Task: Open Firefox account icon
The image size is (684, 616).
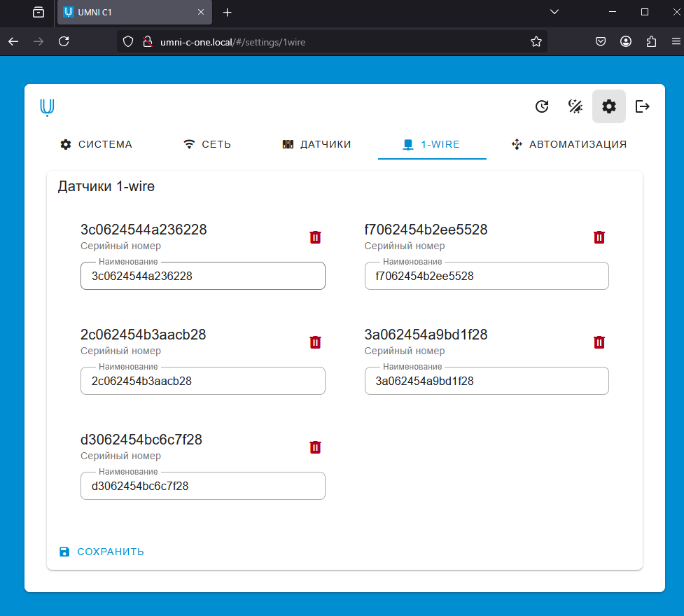Action: point(626,42)
